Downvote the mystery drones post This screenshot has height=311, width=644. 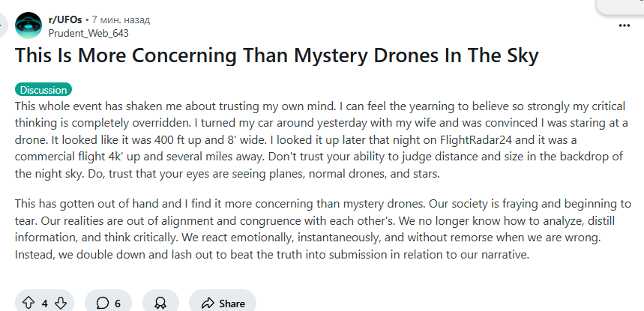[x=61, y=304]
